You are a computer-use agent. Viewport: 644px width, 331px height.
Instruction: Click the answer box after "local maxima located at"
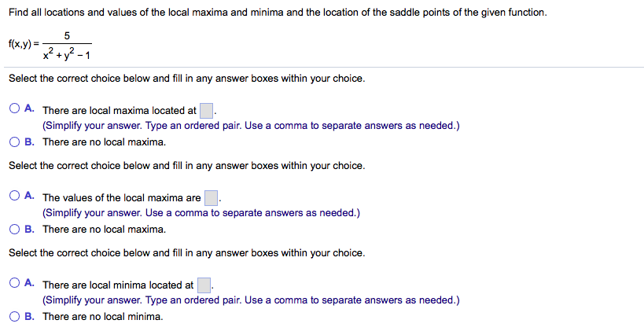pos(206,111)
